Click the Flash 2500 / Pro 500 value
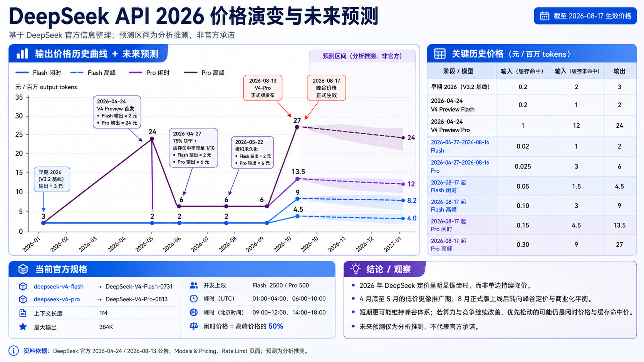The height and width of the screenshot is (362, 644). point(281,285)
